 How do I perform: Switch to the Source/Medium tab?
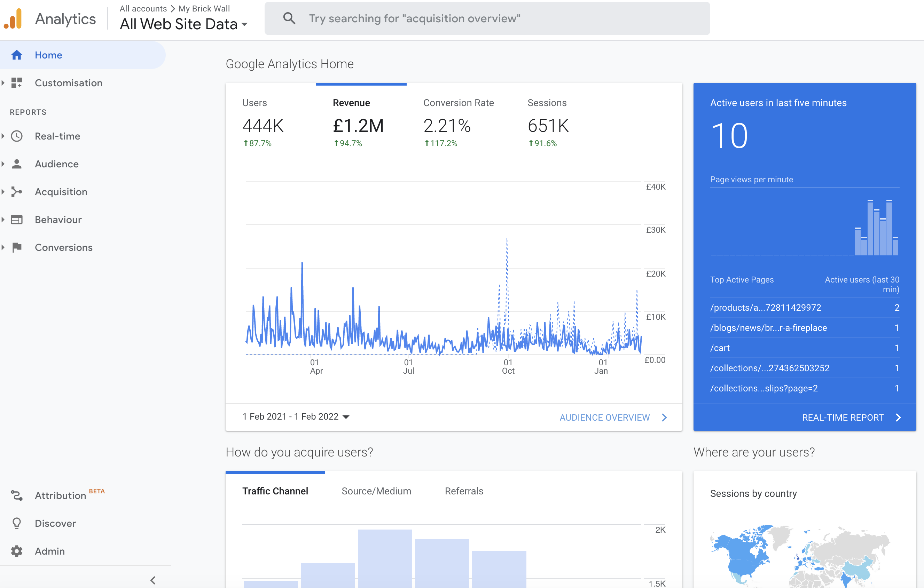(x=376, y=491)
